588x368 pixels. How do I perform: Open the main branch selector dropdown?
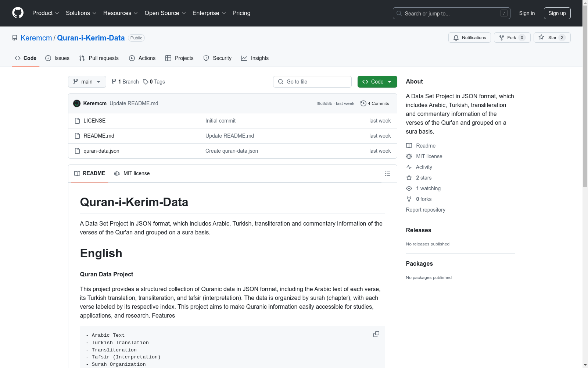point(87,82)
